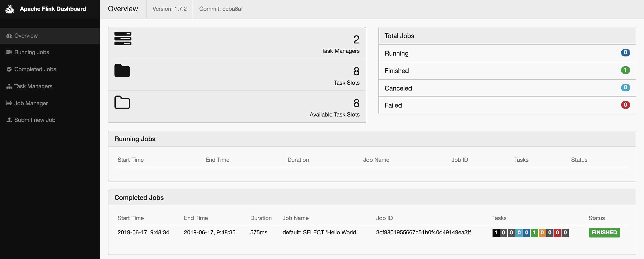The image size is (644, 259).
Task: Click the green FINISHED status badge
Action: 604,233
